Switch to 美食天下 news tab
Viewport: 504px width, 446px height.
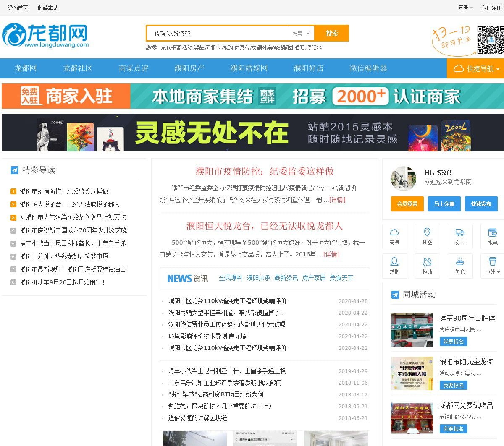[341, 278]
